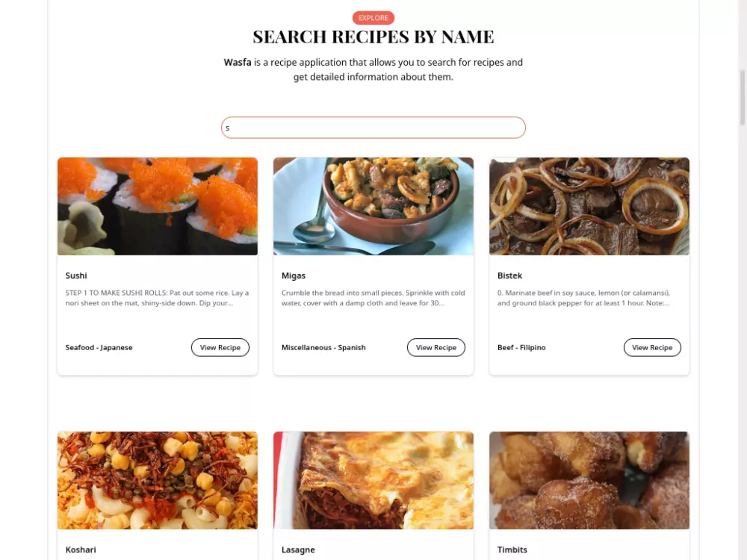Screen dimensions: 747x560
Task: Click the page's vertical scrollbar thumb
Action: pyautogui.click(x=743, y=98)
